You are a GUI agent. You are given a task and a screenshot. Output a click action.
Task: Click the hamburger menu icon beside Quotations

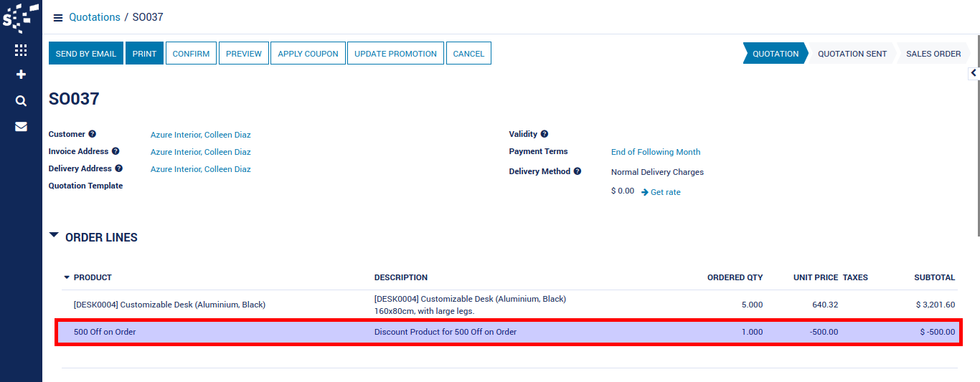click(58, 18)
